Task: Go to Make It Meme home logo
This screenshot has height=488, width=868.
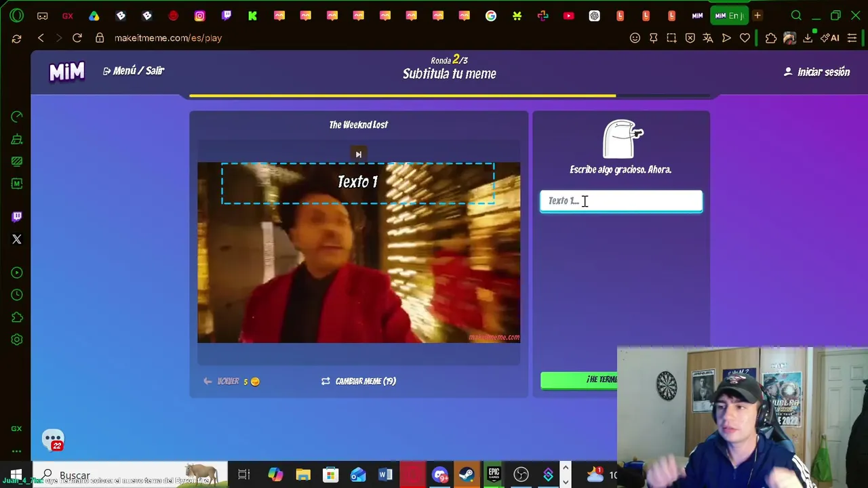Action: [66, 71]
